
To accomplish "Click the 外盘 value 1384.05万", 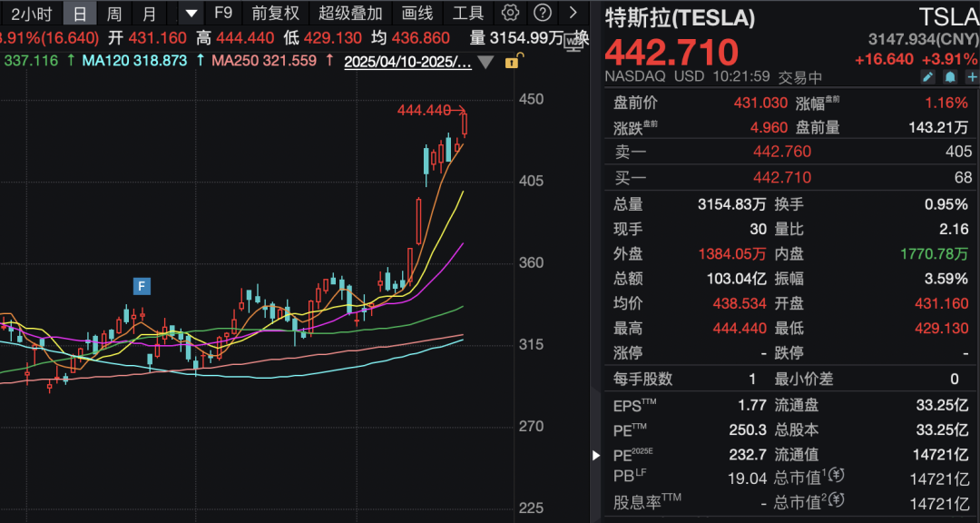I will tap(732, 254).
